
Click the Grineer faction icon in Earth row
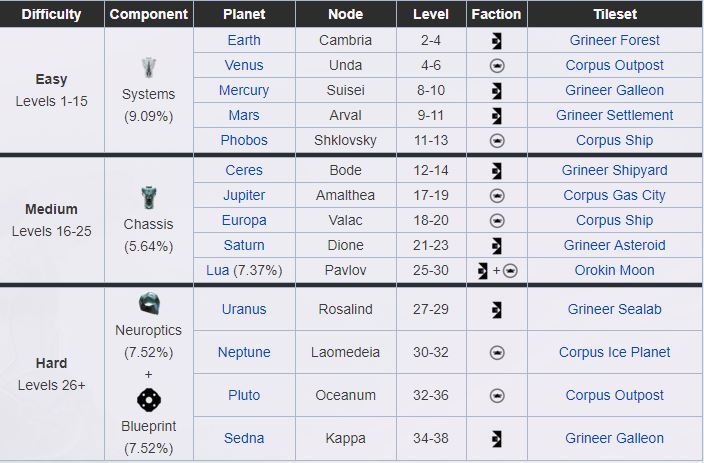(497, 41)
